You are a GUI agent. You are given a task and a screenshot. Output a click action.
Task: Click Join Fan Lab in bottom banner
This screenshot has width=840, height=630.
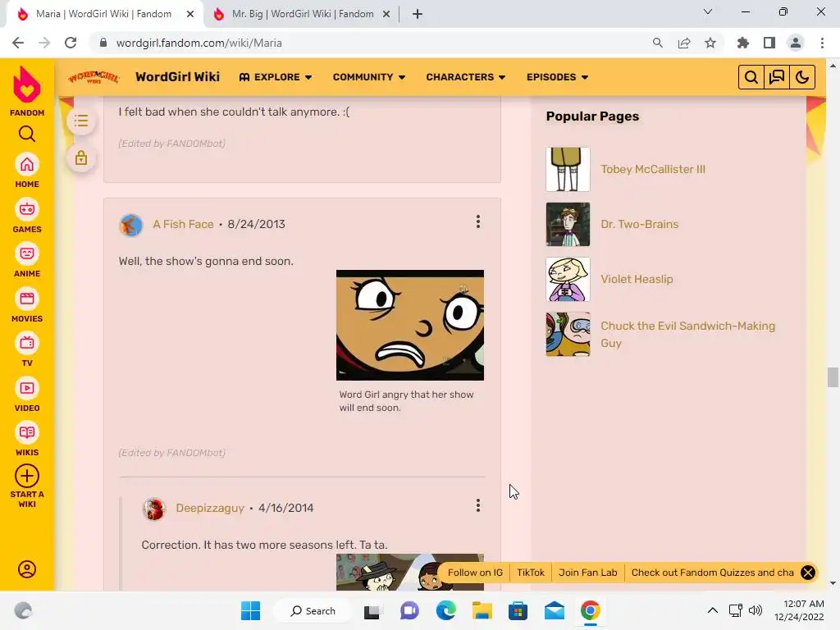[x=587, y=572]
